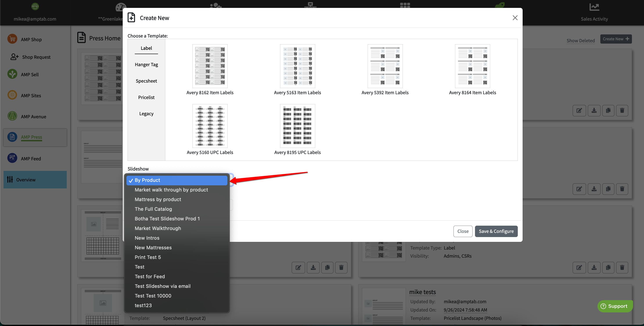Close the Create New dialog with X
The height and width of the screenshot is (326, 644).
(x=515, y=18)
